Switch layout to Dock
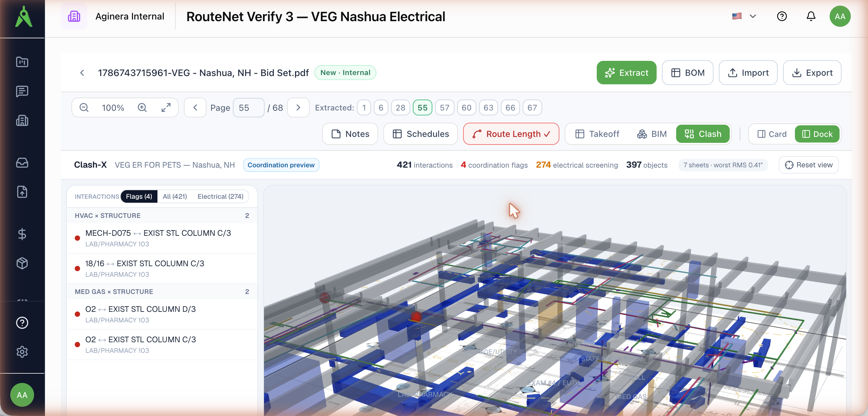Viewport: 868px width, 416px height. coord(817,134)
